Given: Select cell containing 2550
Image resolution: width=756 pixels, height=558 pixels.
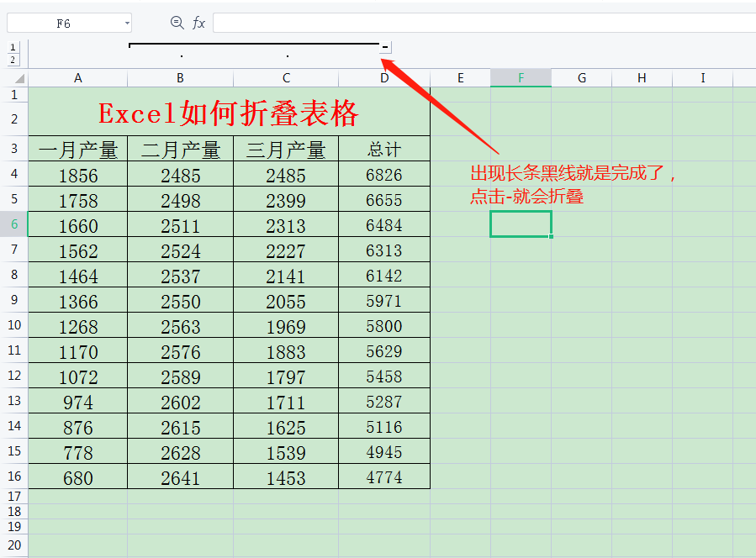Looking at the screenshot, I should pyautogui.click(x=180, y=300).
